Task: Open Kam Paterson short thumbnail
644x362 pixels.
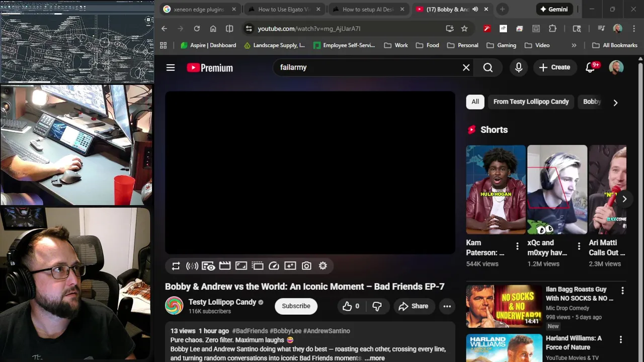Action: (496, 190)
